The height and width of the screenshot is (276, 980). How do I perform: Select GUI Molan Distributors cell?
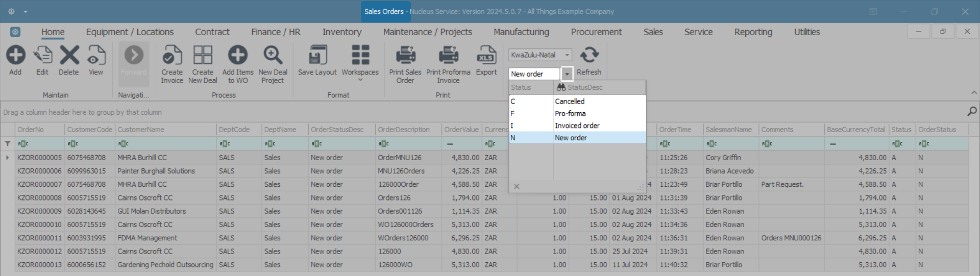tap(166, 211)
